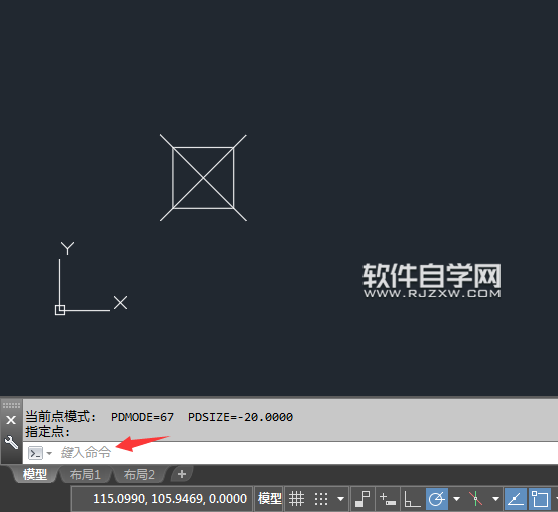Toggle snap mode dotted-grid icon

321,498
